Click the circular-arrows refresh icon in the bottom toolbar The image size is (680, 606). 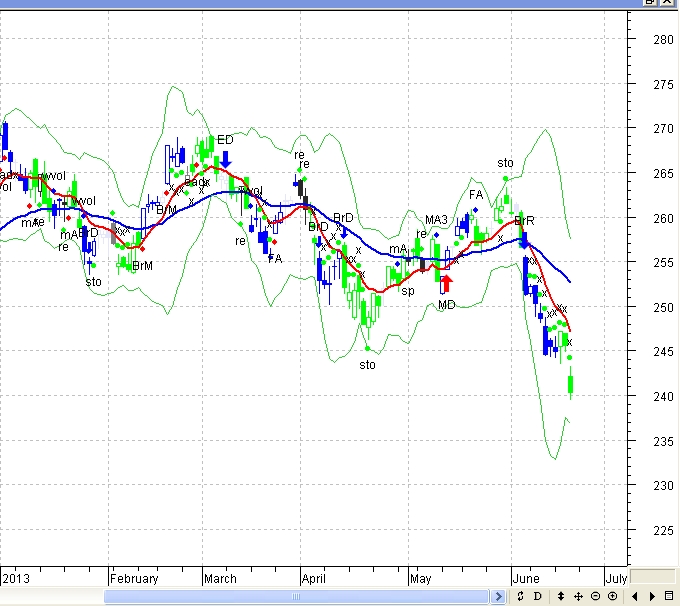click(x=520, y=596)
